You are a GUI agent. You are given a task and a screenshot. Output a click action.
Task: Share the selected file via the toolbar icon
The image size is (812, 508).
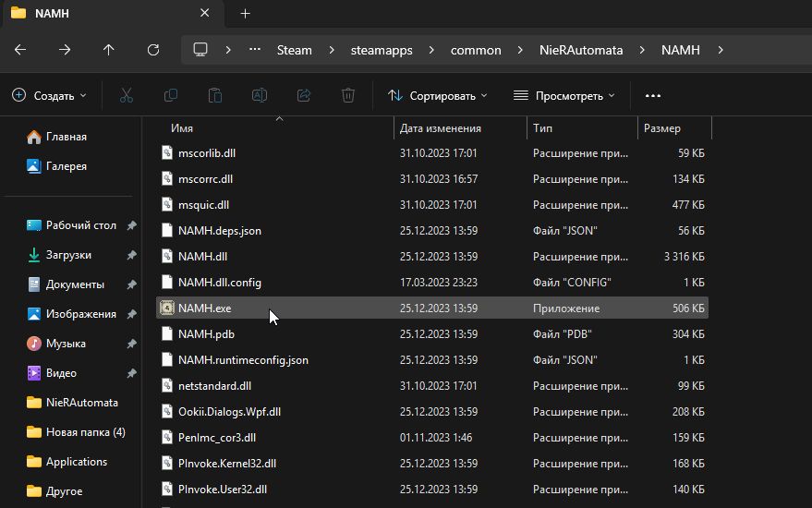pos(304,96)
